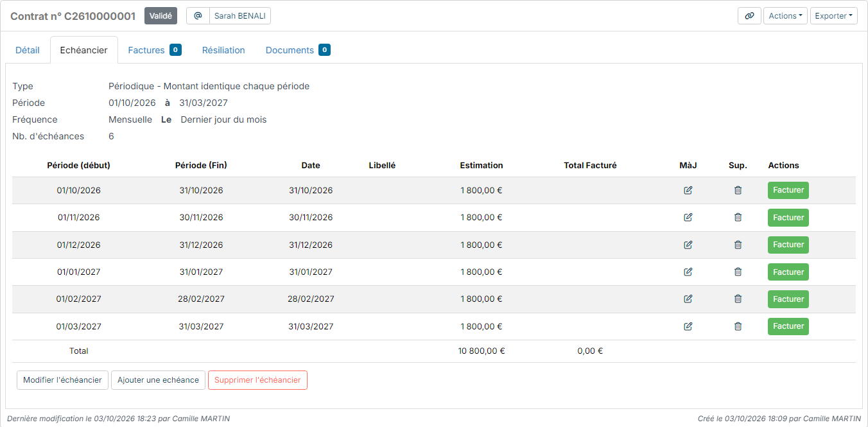Click the chain link icon button
Screen dimensions: 868x427
tap(749, 16)
